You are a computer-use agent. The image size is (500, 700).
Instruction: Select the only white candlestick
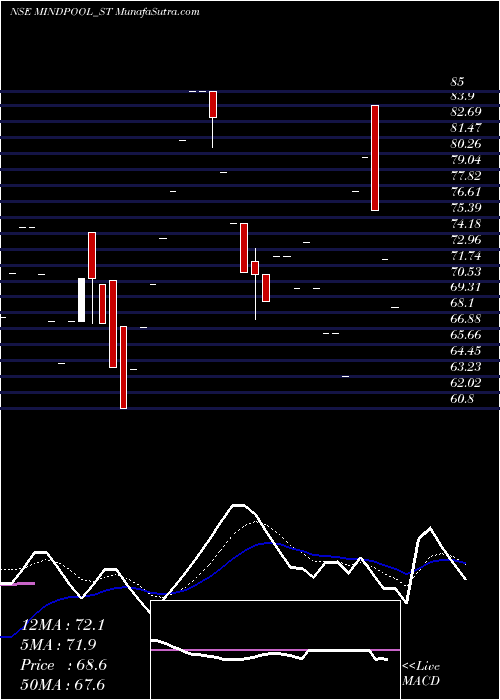pos(82,300)
